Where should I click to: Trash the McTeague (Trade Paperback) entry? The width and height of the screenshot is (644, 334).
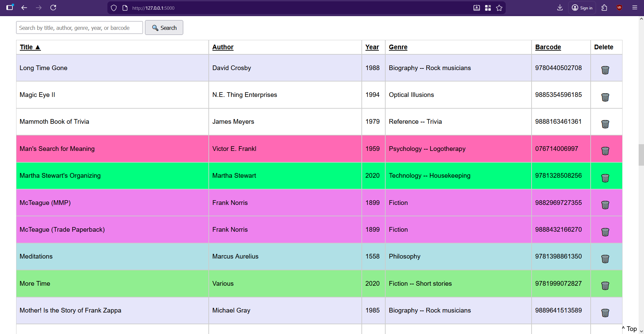point(605,232)
